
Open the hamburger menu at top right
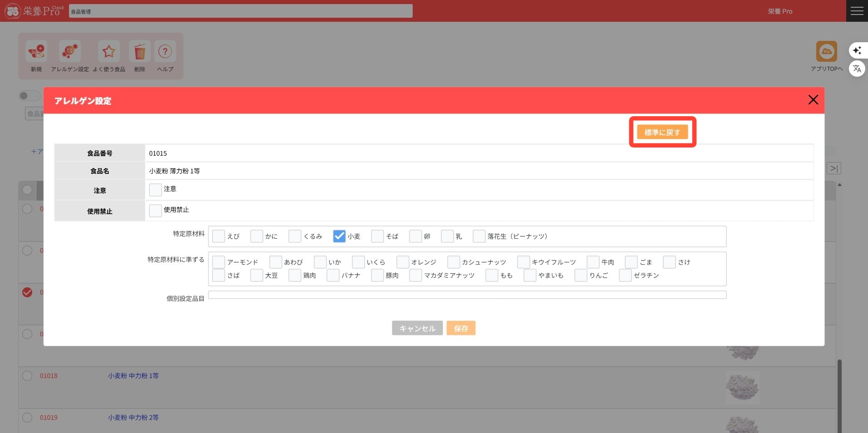(x=857, y=11)
